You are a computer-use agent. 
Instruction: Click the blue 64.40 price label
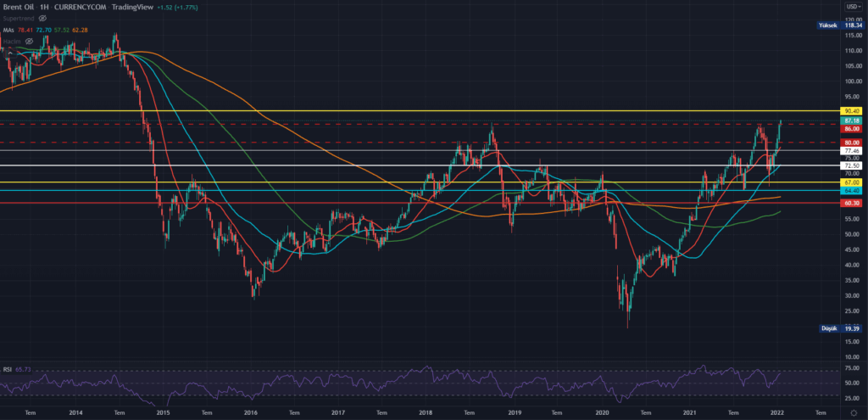coord(852,190)
